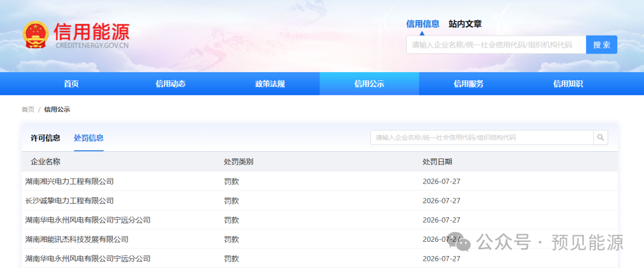Open the 政策法规 navigation item

(270, 84)
